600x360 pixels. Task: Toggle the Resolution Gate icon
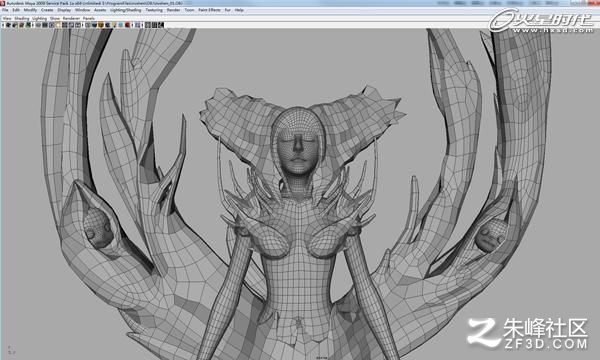tap(52, 25)
